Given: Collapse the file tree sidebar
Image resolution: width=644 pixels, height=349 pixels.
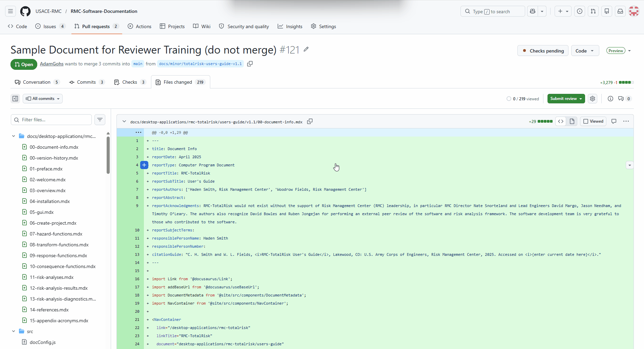Looking at the screenshot, I should [15, 99].
